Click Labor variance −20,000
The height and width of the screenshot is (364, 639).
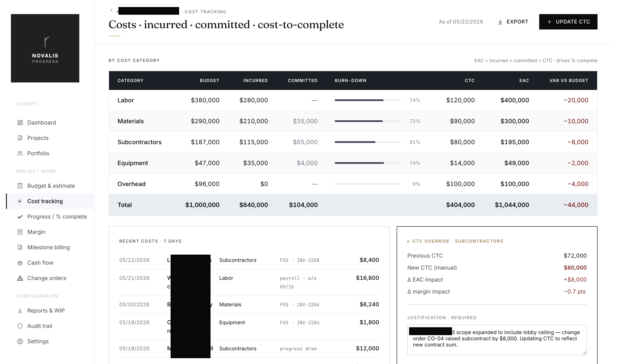[576, 100]
